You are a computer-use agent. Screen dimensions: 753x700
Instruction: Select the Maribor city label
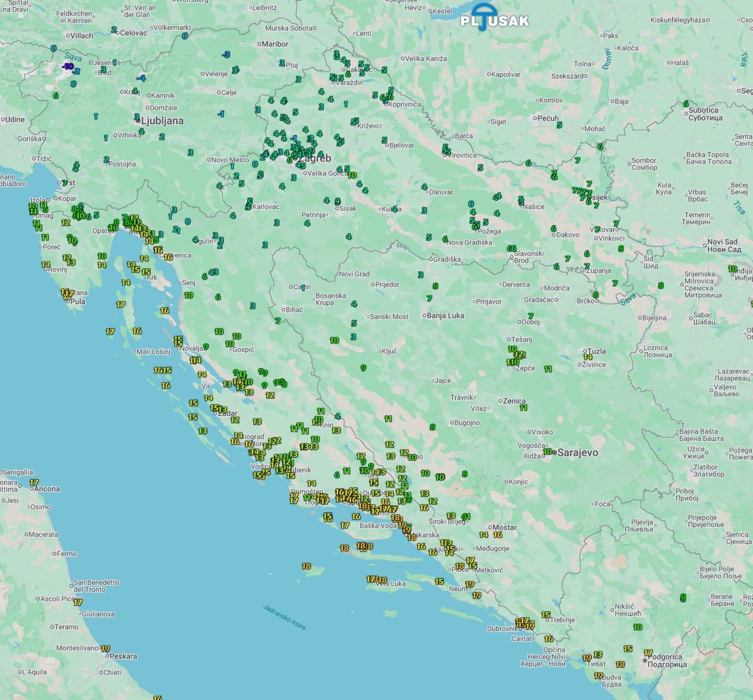275,44
